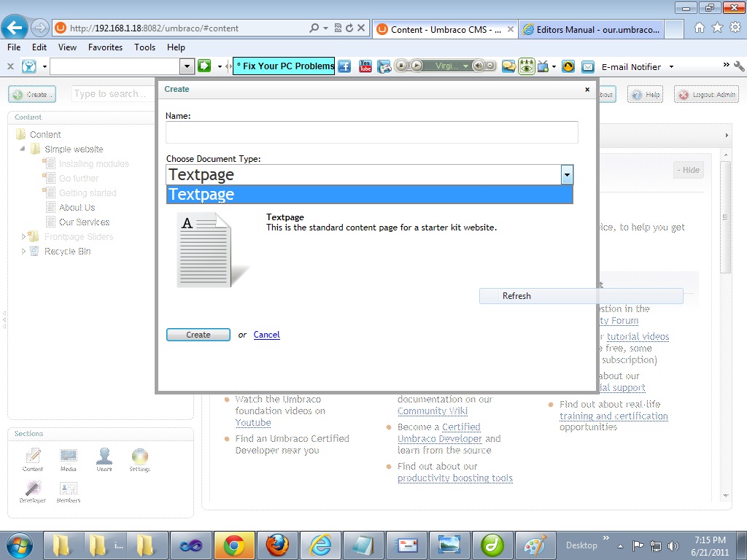The image size is (747, 560).
Task: Open the Users section icon
Action: coord(104,458)
